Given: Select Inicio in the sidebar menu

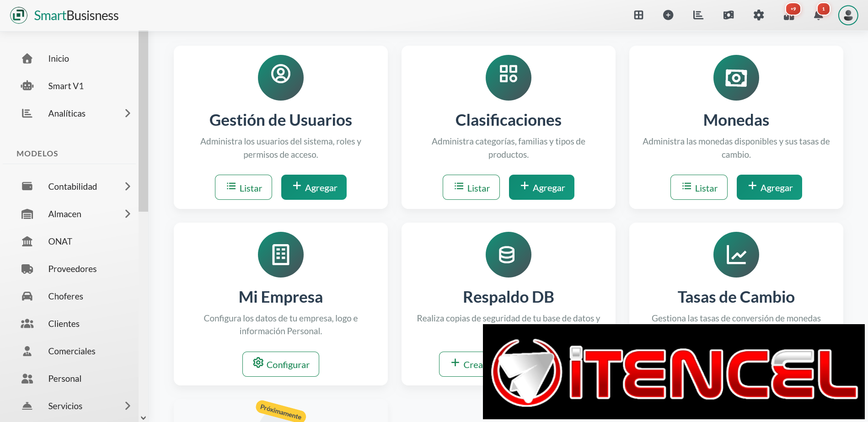Looking at the screenshot, I should tap(59, 58).
